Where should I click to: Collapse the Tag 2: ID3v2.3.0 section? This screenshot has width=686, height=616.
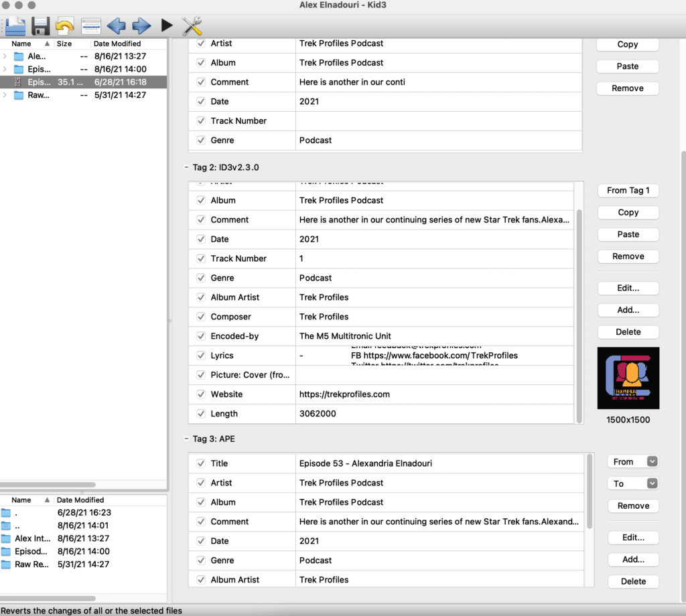(186, 167)
